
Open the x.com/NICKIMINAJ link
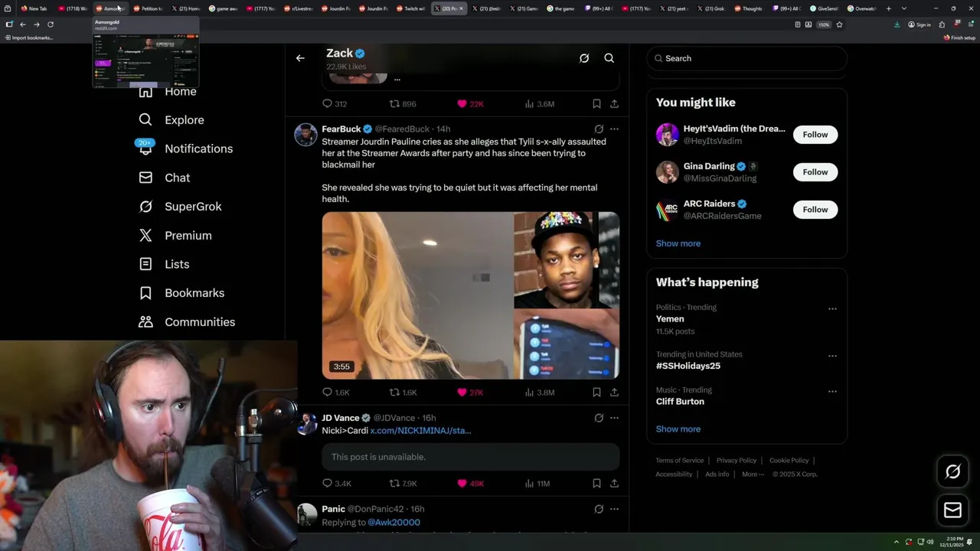pyautogui.click(x=420, y=431)
